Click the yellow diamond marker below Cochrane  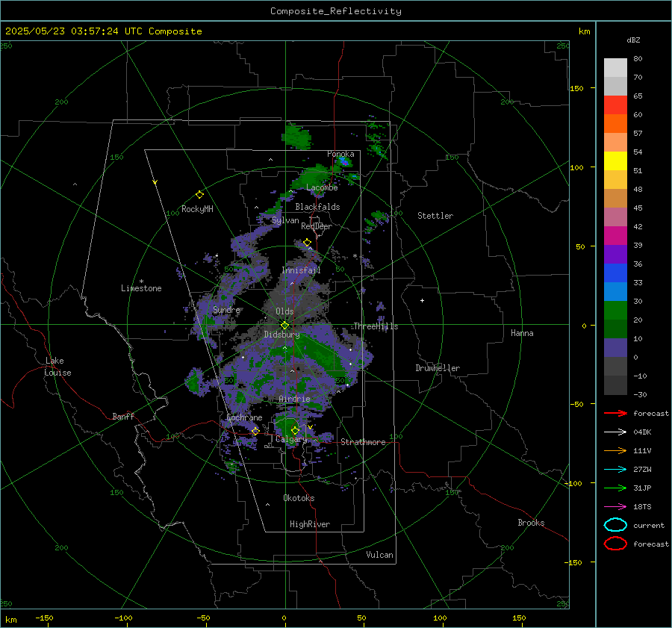255,431
